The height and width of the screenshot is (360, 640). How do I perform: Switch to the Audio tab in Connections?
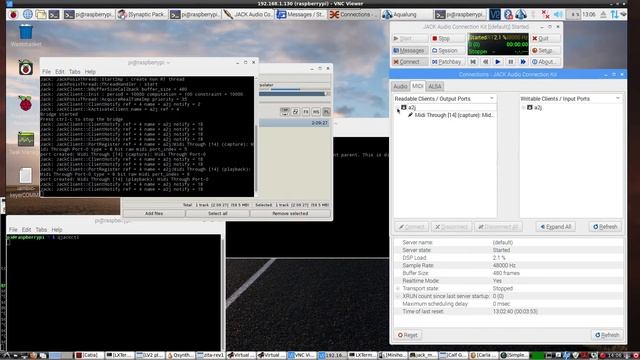click(x=400, y=87)
